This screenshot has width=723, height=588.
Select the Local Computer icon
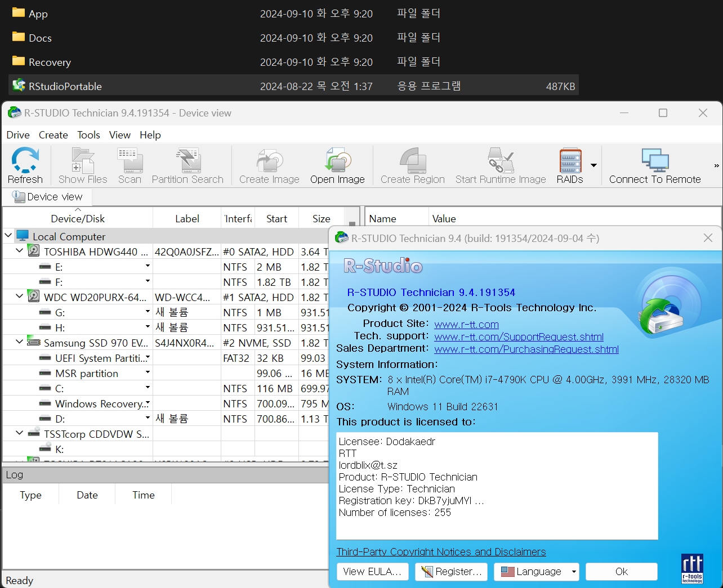tap(23, 236)
